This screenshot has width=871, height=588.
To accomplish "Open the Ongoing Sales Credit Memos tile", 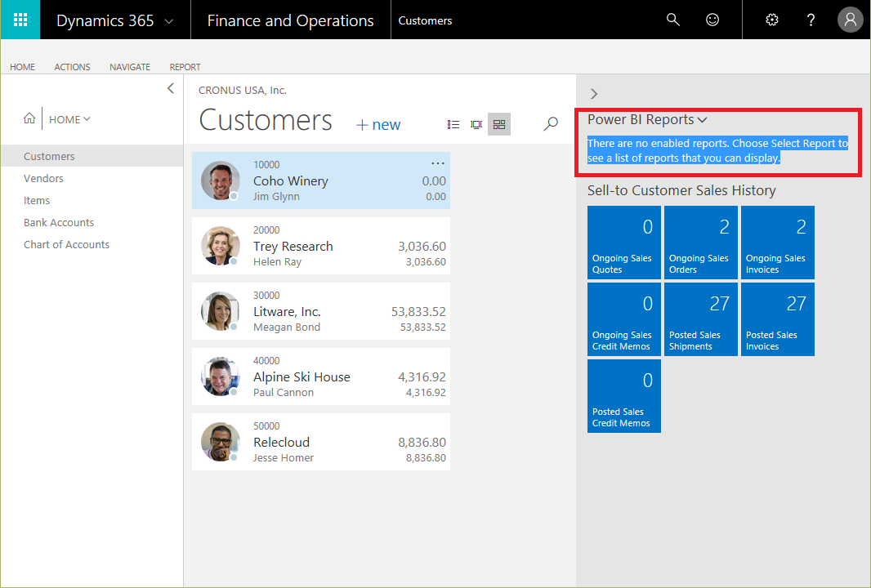I will click(x=623, y=319).
